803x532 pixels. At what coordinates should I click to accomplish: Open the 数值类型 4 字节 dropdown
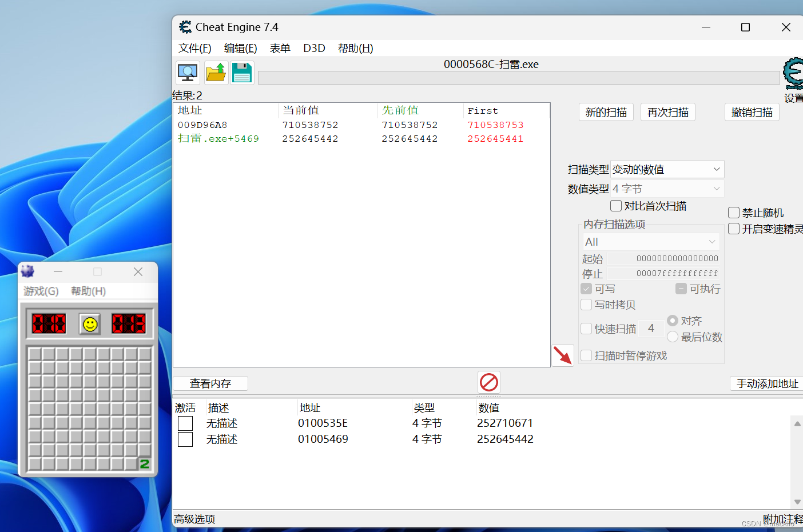[x=667, y=189]
